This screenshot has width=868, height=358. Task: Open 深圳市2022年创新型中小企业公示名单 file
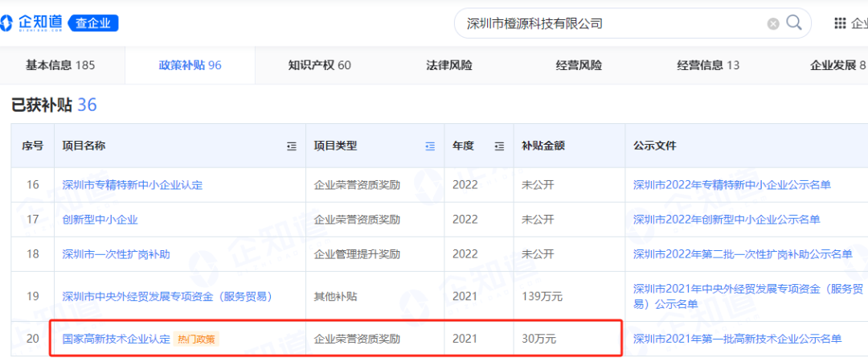click(727, 220)
